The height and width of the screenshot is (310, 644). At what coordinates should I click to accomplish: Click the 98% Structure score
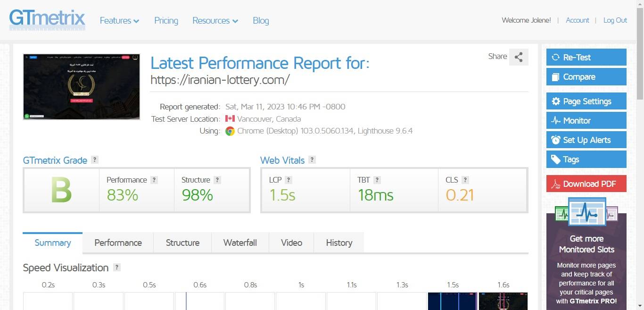point(198,195)
